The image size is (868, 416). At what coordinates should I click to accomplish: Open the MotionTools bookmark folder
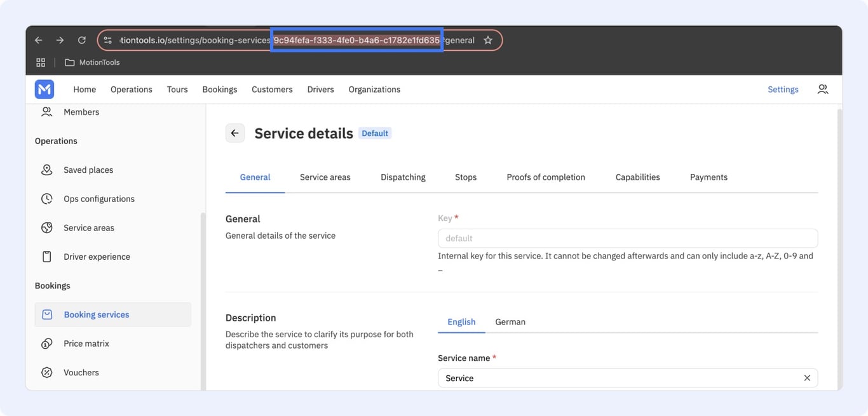pos(92,62)
